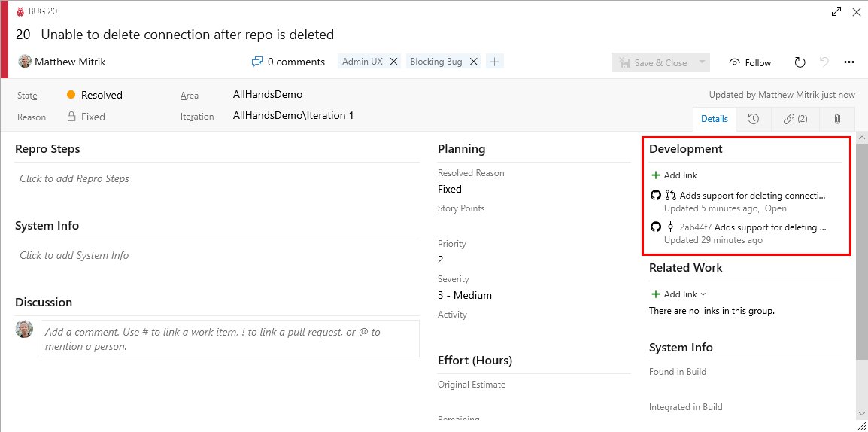This screenshot has width=868, height=432.
Task: Click GitHub icon beside the pull request
Action: tap(656, 195)
